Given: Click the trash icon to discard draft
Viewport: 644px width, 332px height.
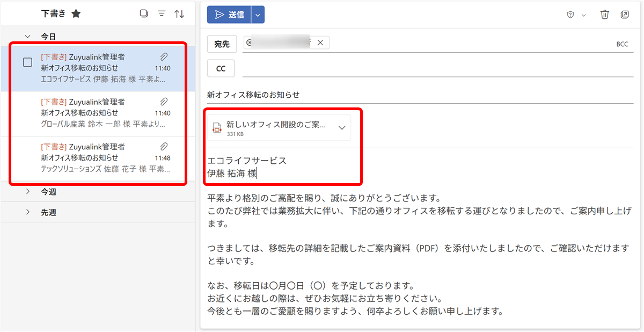Looking at the screenshot, I should pos(605,15).
